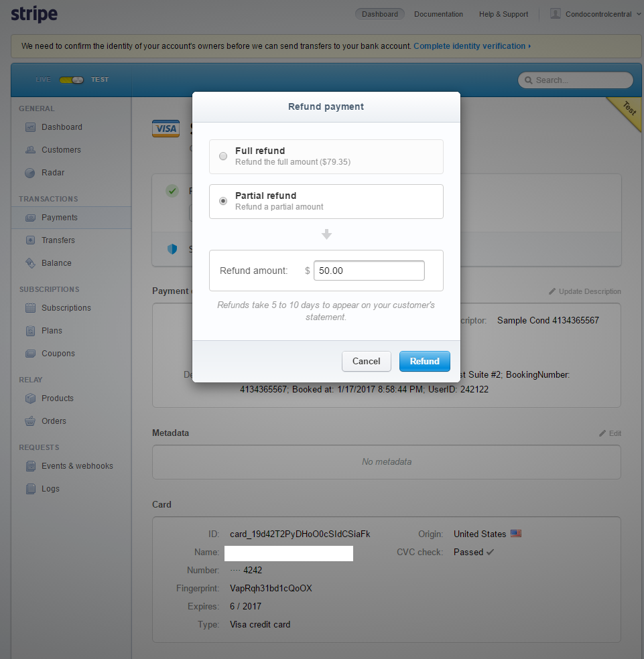Screen dimensions: 644x659
Task: Click the Coupons icon in sidebar
Action: pyautogui.click(x=30, y=354)
